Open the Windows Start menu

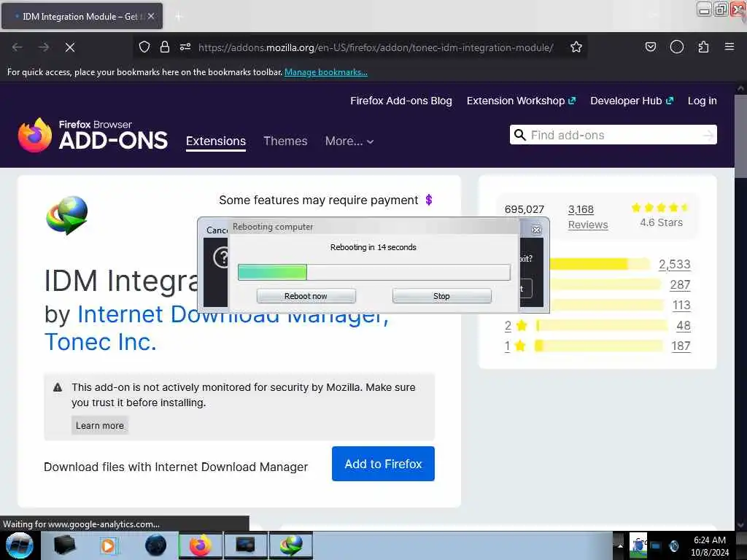click(20, 545)
